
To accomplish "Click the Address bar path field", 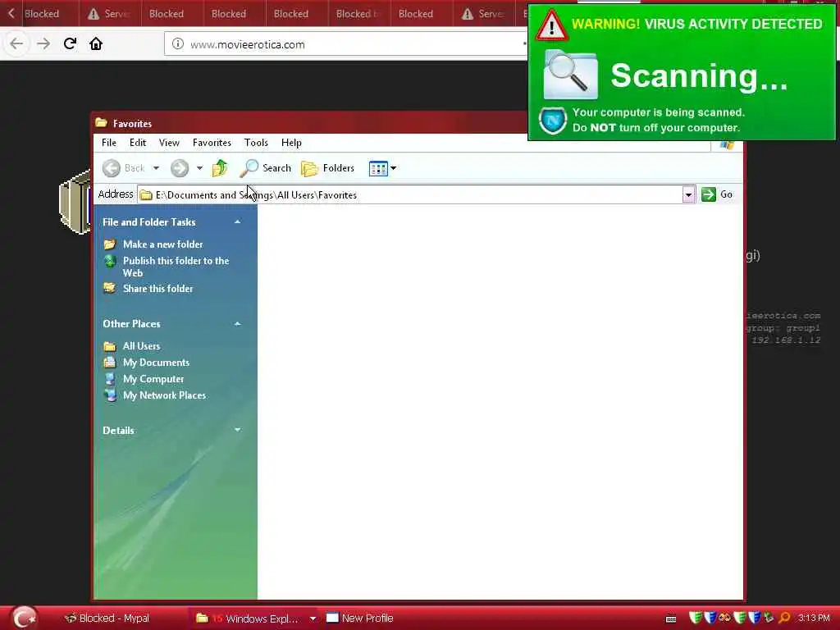I will pyautogui.click(x=410, y=195).
